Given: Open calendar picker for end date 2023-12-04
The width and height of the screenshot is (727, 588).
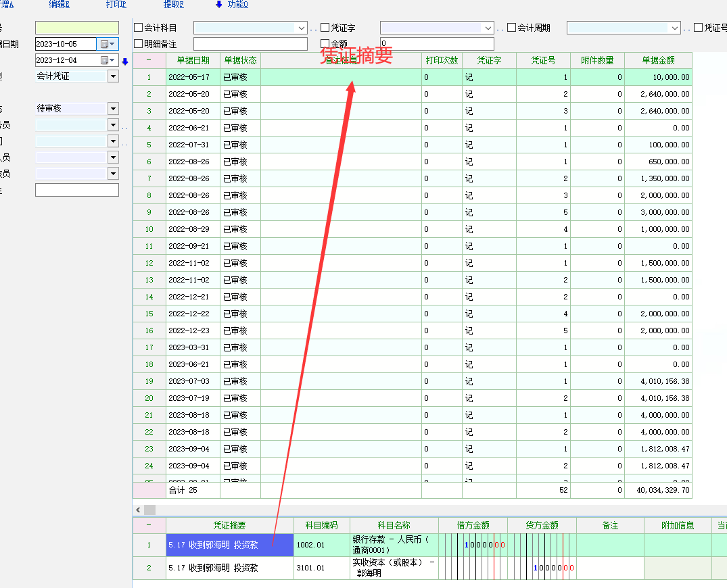Looking at the screenshot, I should [x=108, y=60].
